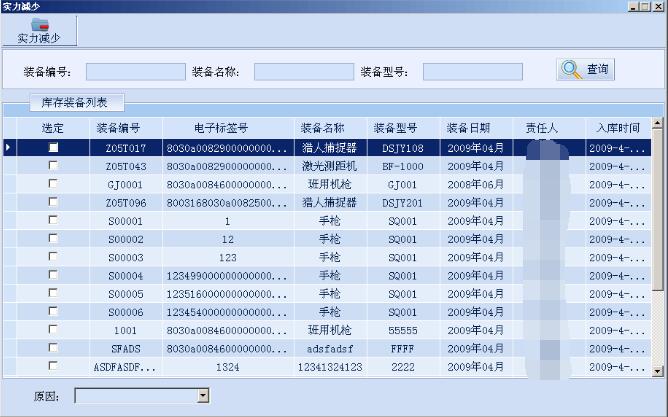Viewport: 668px width, 417px height.
Task: Sort by the 电子标签号 column header
Action: [228, 128]
